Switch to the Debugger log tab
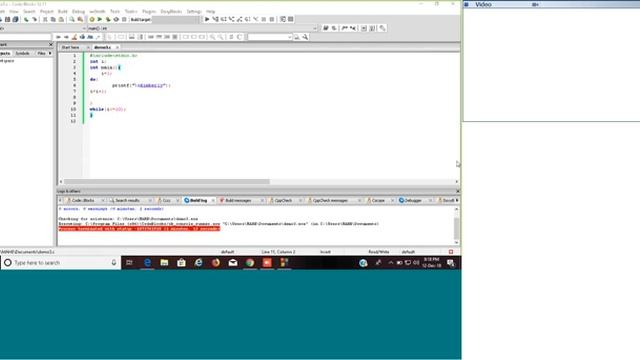 pyautogui.click(x=413, y=200)
